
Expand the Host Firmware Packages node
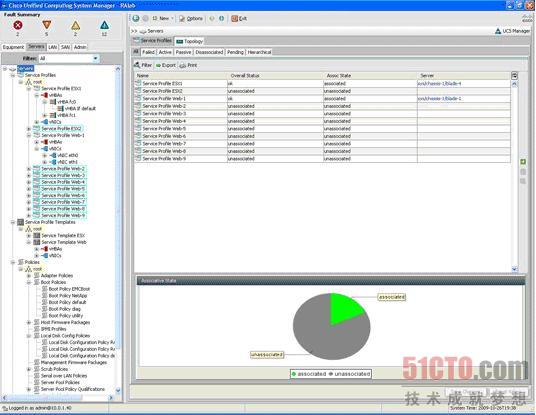coord(29,322)
